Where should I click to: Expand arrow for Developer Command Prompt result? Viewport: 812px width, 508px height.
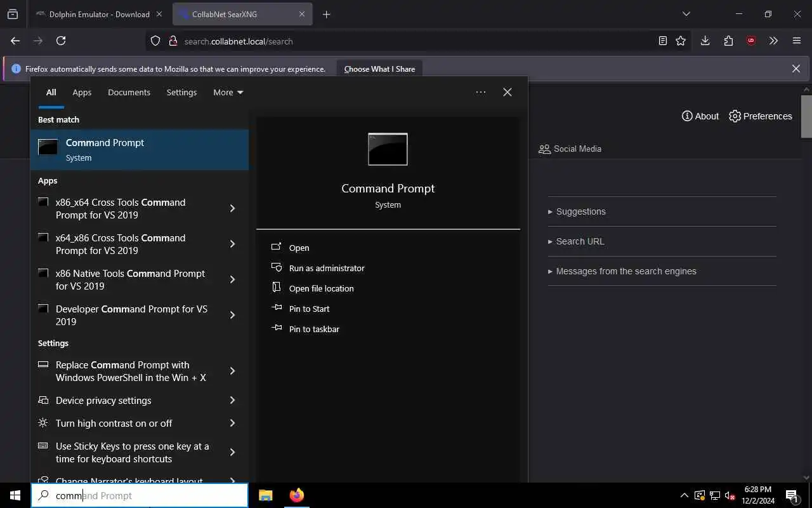coord(232,315)
